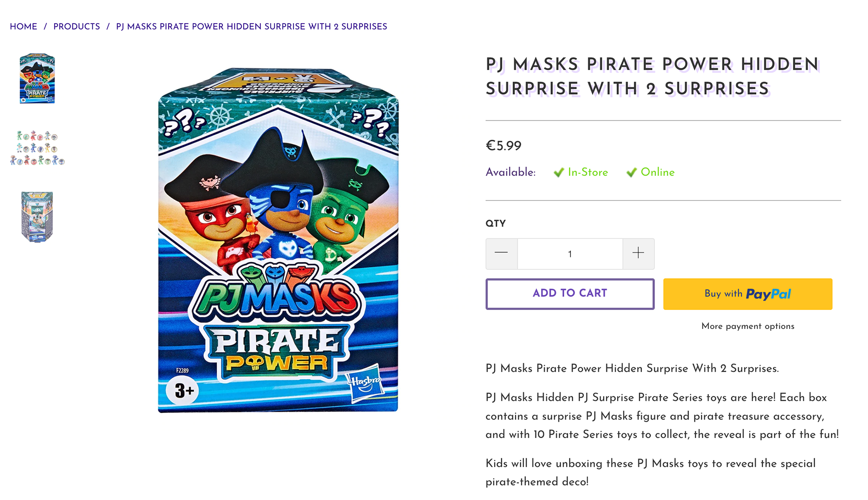This screenshot has width=868, height=500.
Task: Open PRODUCTS breadcrumb link
Action: 76,27
